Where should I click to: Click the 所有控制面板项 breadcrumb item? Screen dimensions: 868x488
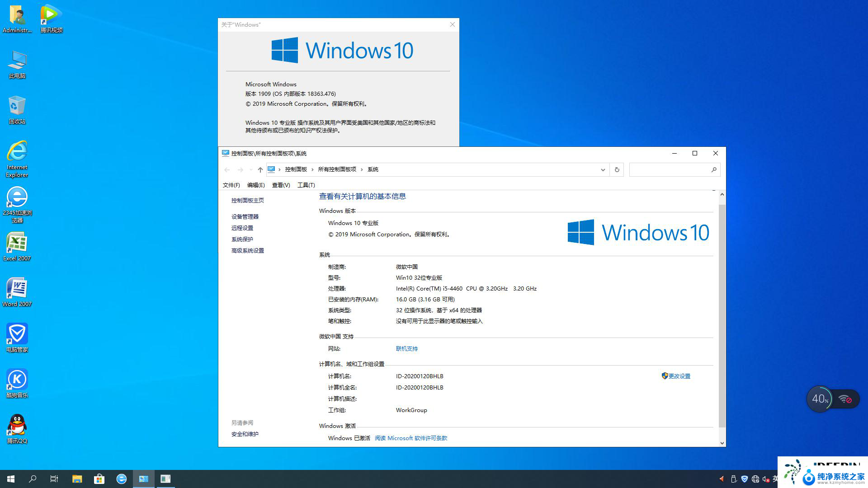(337, 169)
